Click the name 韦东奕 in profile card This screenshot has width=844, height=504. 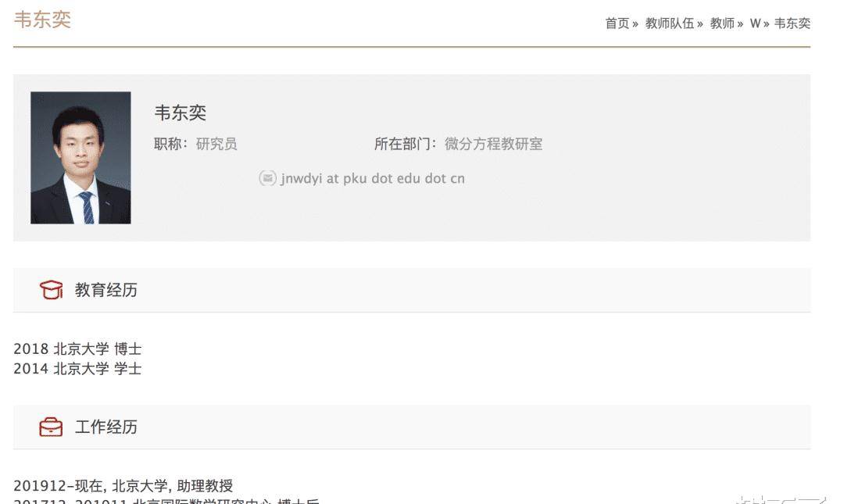pyautogui.click(x=181, y=113)
